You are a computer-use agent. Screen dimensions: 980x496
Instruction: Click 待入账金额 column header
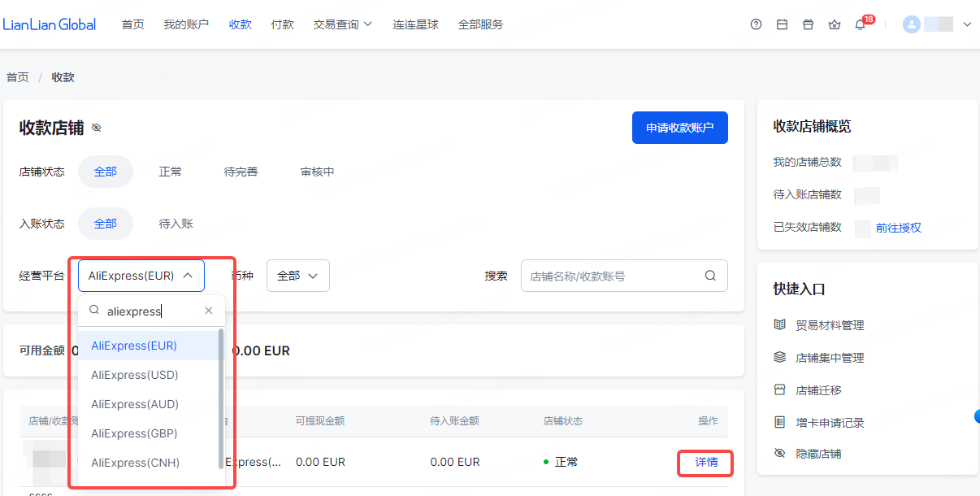point(454,420)
